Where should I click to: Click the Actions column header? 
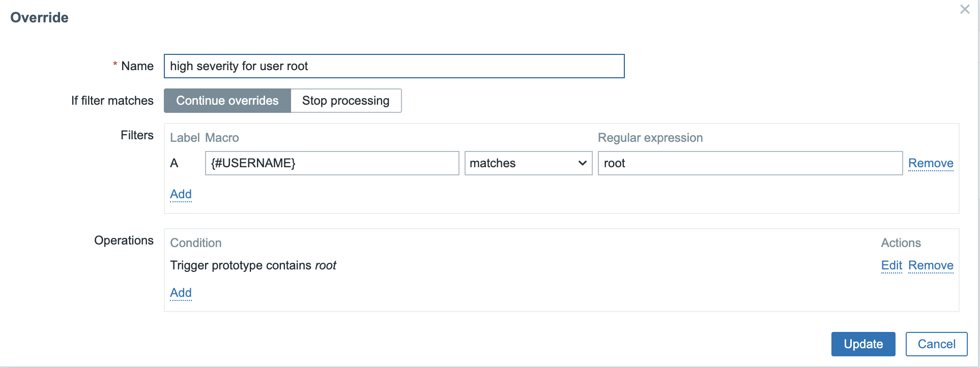pyautogui.click(x=901, y=243)
